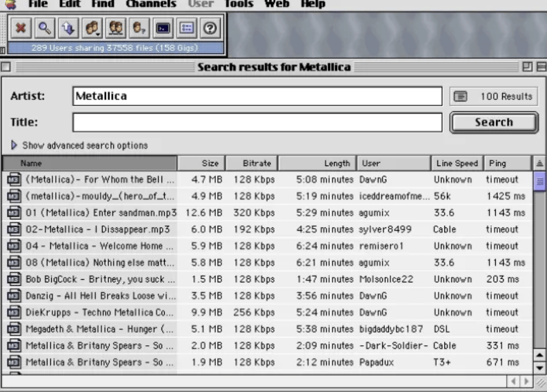
Task: Expand Show advanced search options triangle
Action: click(x=14, y=145)
